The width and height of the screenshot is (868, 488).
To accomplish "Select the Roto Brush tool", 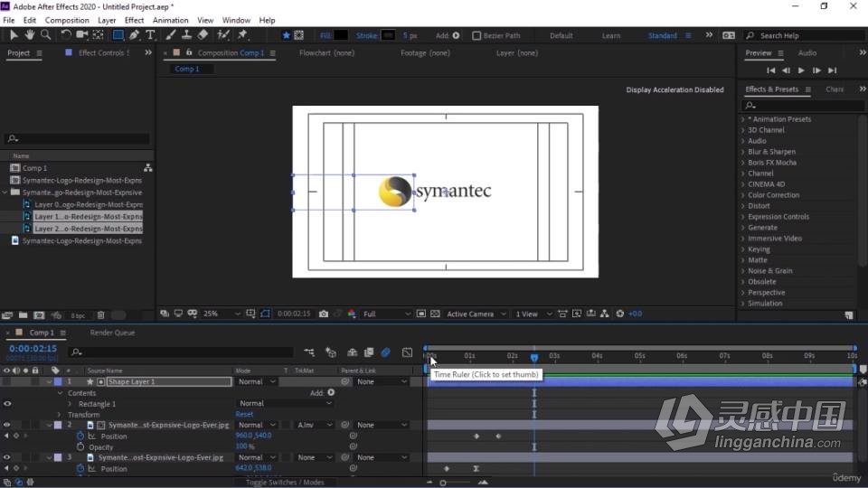I will click(223, 35).
